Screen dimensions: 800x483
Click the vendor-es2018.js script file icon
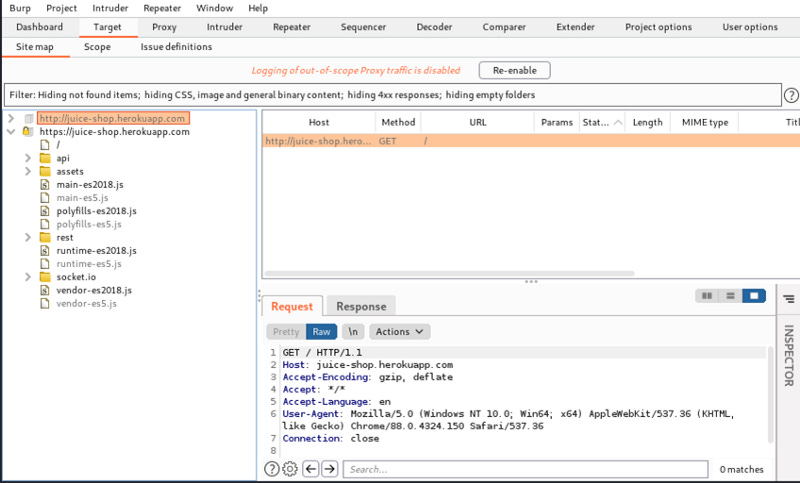point(45,290)
